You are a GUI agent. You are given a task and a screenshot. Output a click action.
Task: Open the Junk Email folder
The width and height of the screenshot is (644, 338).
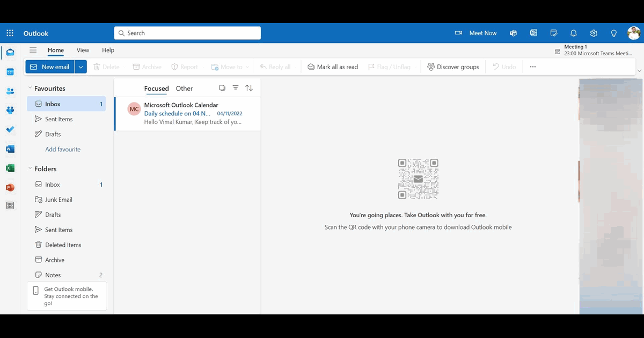[66, 200]
